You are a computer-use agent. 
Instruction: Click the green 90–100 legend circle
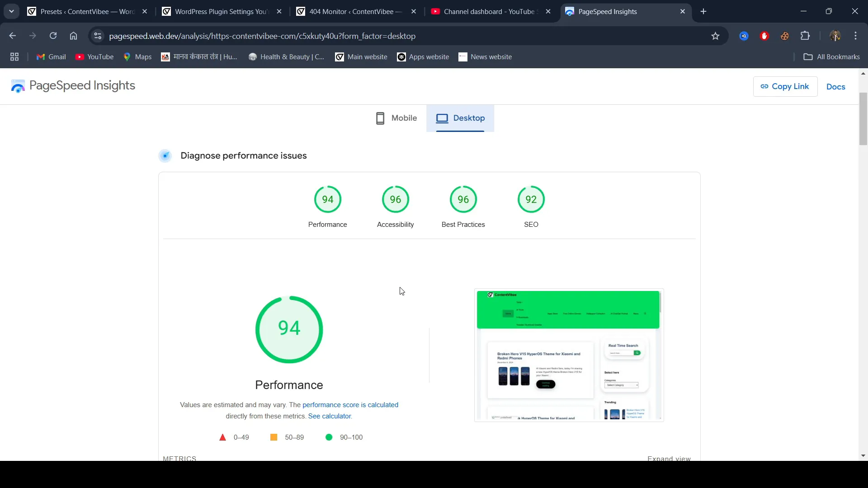pos(329,437)
